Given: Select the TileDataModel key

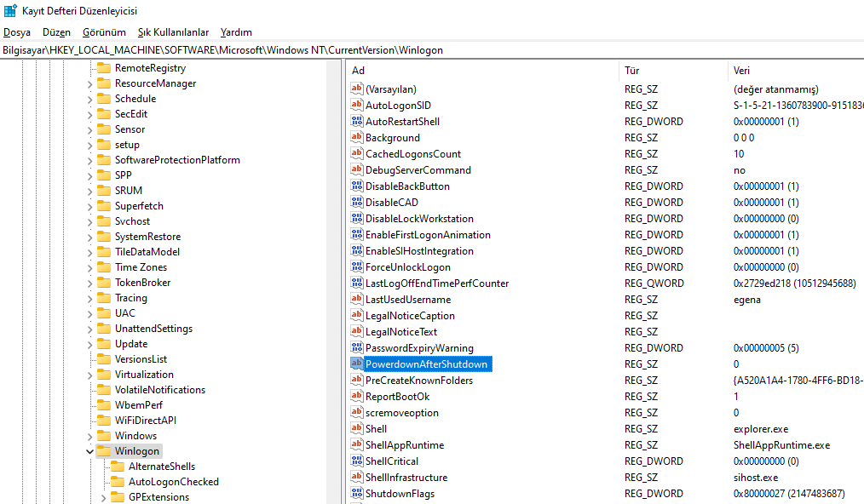Looking at the screenshot, I should [x=147, y=252].
